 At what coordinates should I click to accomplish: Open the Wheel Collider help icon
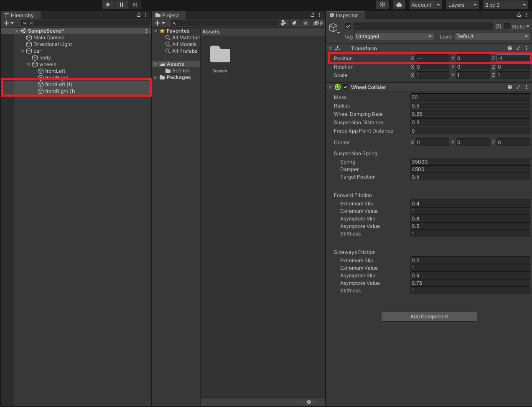coord(510,87)
